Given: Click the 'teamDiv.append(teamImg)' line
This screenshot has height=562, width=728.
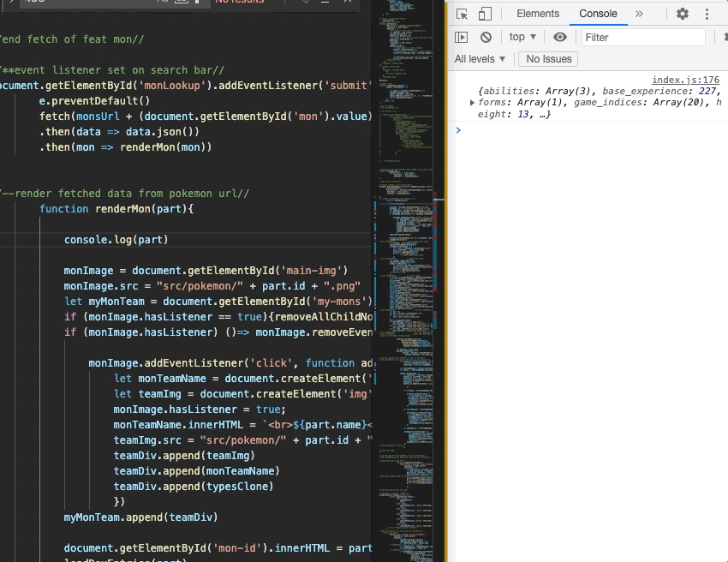Looking at the screenshot, I should 184,456.
